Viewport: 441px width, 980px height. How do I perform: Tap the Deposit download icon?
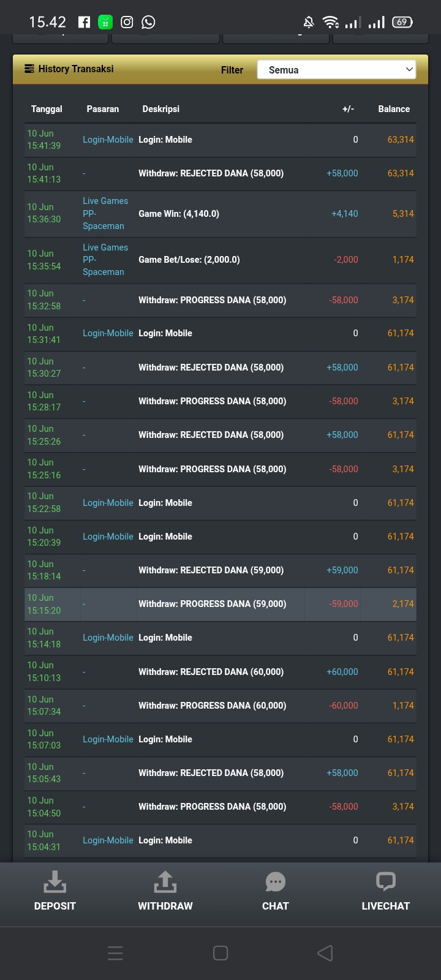pyautogui.click(x=55, y=881)
